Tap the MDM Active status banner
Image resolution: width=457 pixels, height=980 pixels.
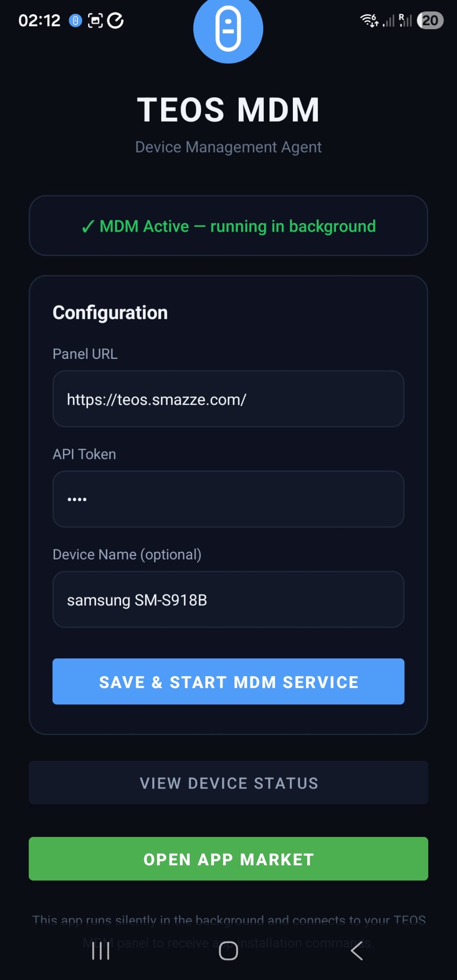(228, 226)
